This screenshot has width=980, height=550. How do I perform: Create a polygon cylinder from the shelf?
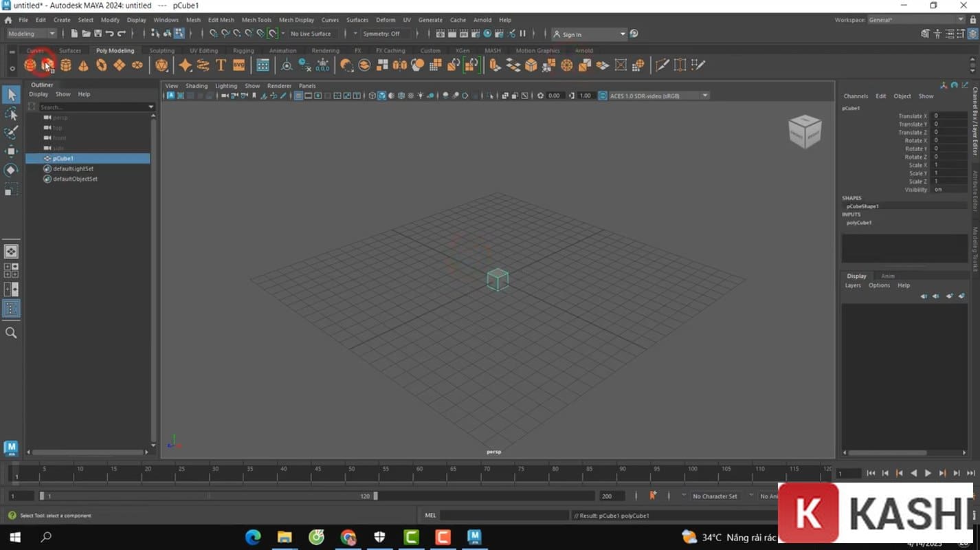(66, 65)
